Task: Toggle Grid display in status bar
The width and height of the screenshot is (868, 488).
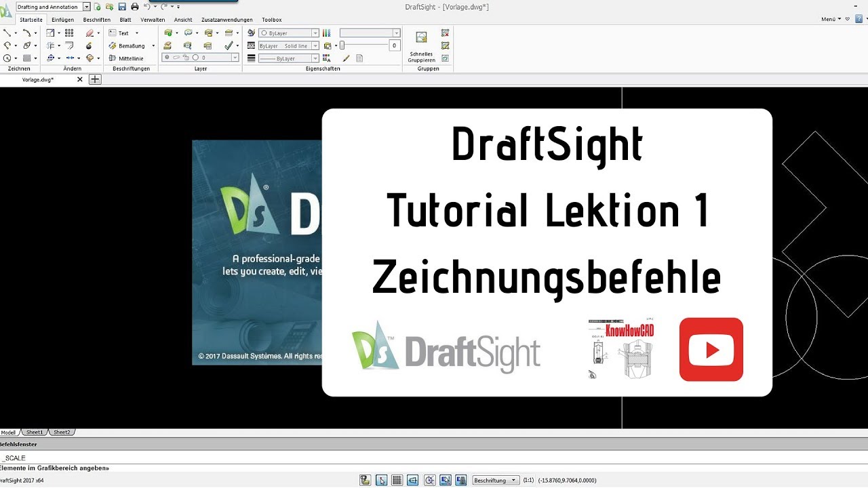Action: click(397, 480)
